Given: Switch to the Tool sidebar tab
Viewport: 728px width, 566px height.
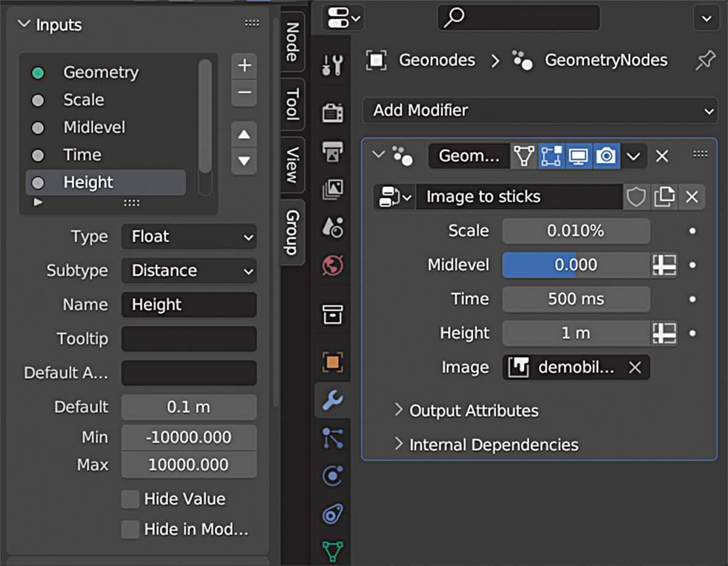Looking at the screenshot, I should coord(291,104).
